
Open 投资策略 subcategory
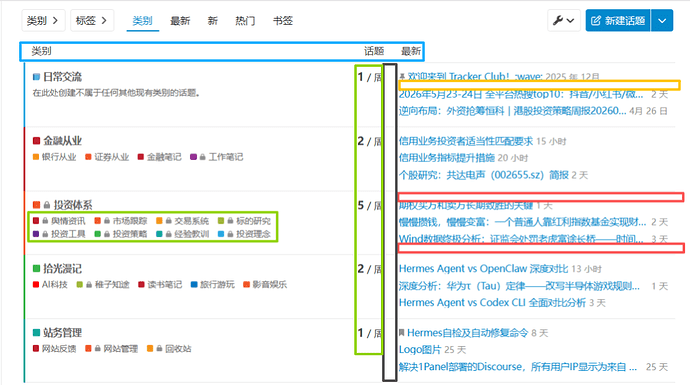121,234
